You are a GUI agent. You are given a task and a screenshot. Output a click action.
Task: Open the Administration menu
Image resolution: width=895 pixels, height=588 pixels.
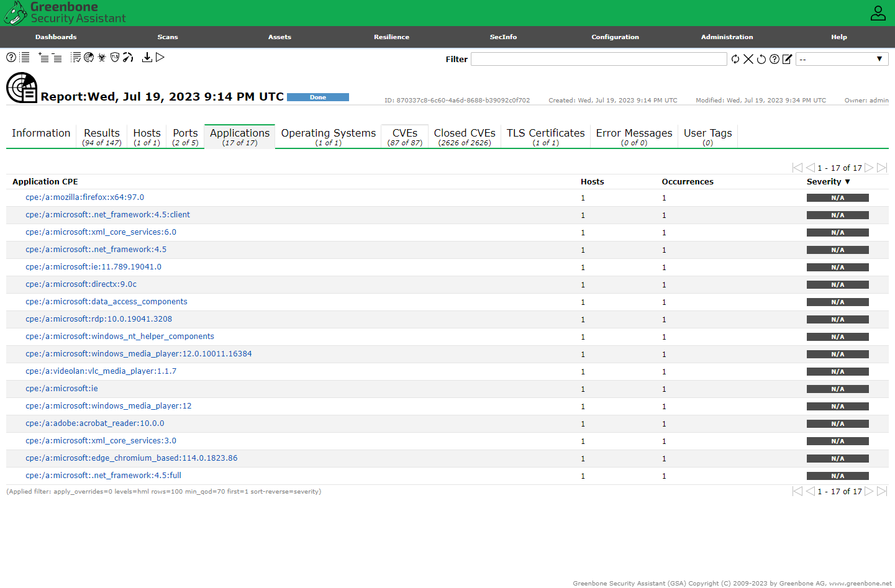coord(727,37)
